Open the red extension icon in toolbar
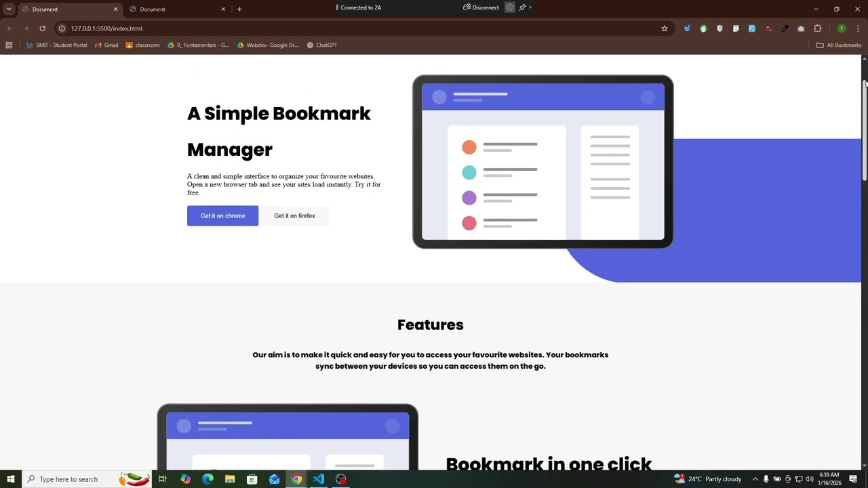Image resolution: width=868 pixels, height=488 pixels. click(x=768, y=28)
